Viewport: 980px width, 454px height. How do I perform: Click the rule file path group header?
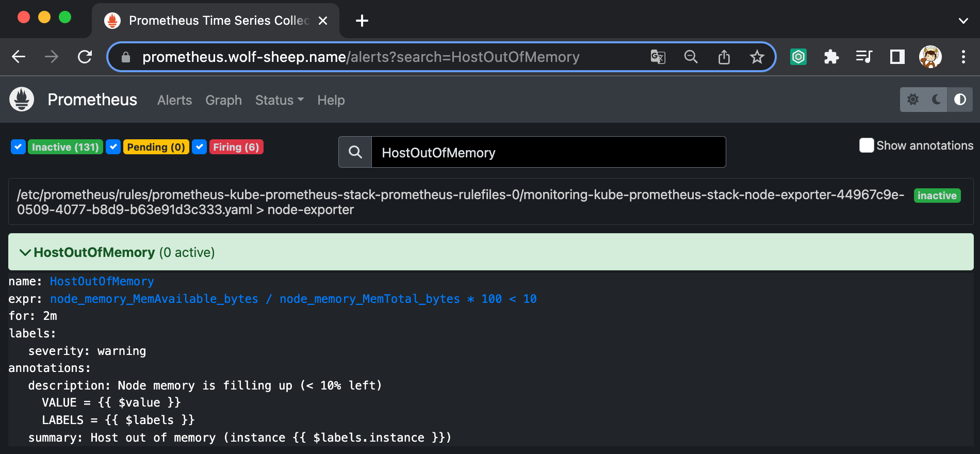pyautogui.click(x=491, y=202)
